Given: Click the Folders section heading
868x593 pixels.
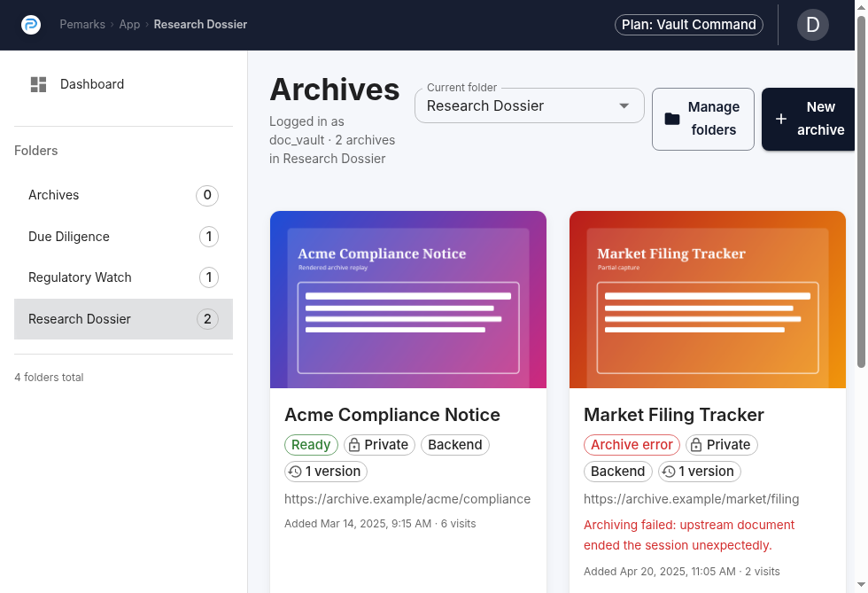Looking at the screenshot, I should pos(36,151).
